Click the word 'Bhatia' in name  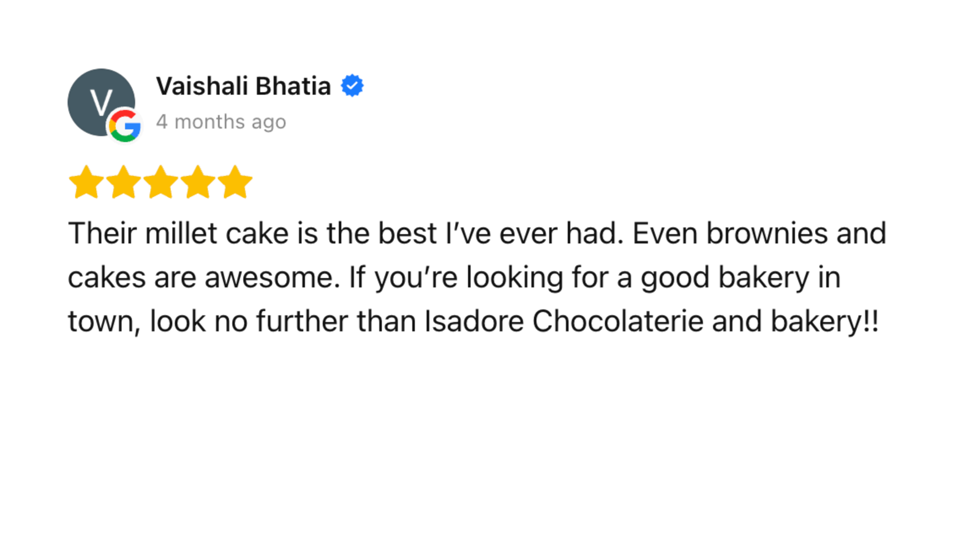(x=293, y=86)
